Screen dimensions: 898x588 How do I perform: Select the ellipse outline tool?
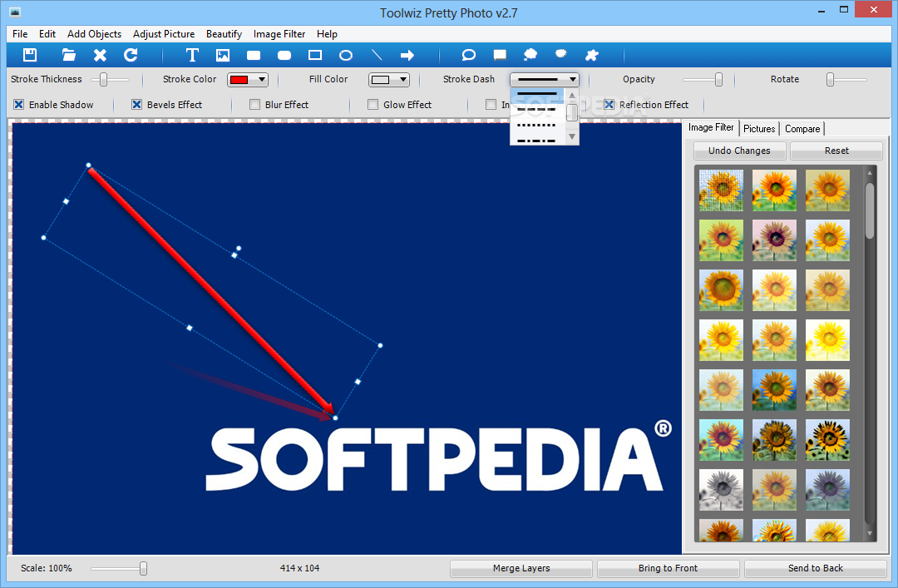345,56
